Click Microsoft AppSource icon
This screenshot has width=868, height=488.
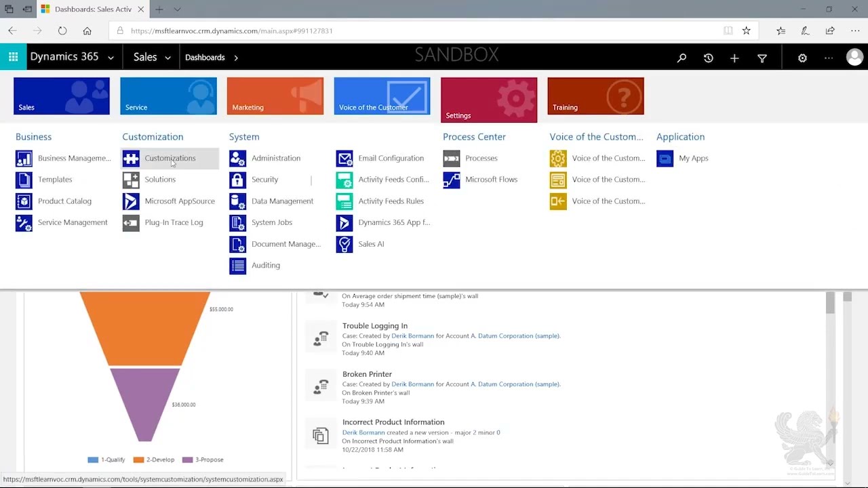[131, 201]
